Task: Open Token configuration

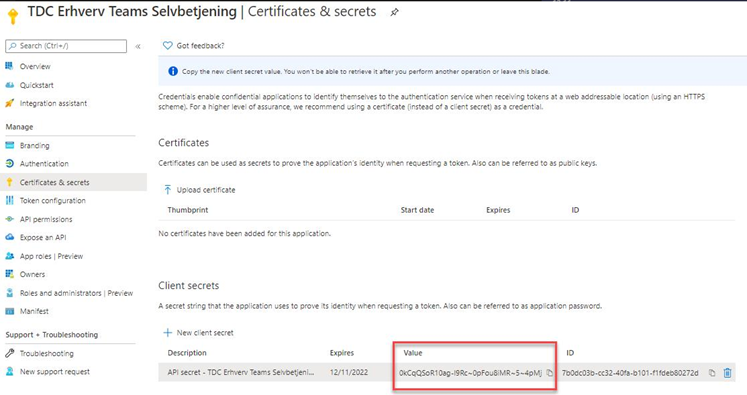Action: click(52, 201)
